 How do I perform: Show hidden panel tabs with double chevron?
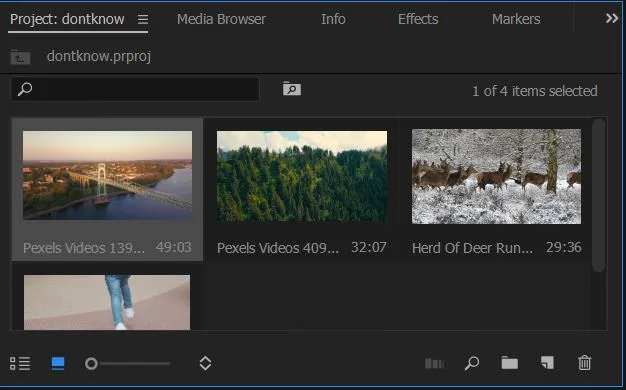(612, 18)
